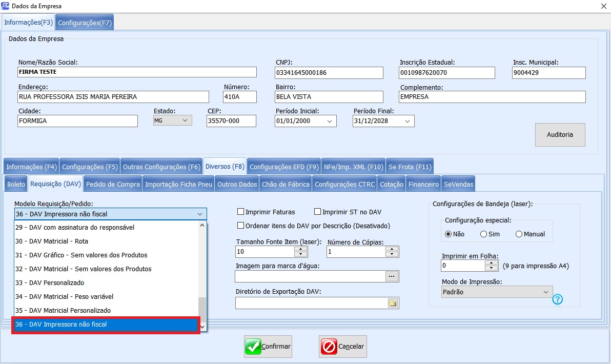This screenshot has width=611, height=364.
Task: Open the Período Final date dropdown
Action: tap(408, 121)
